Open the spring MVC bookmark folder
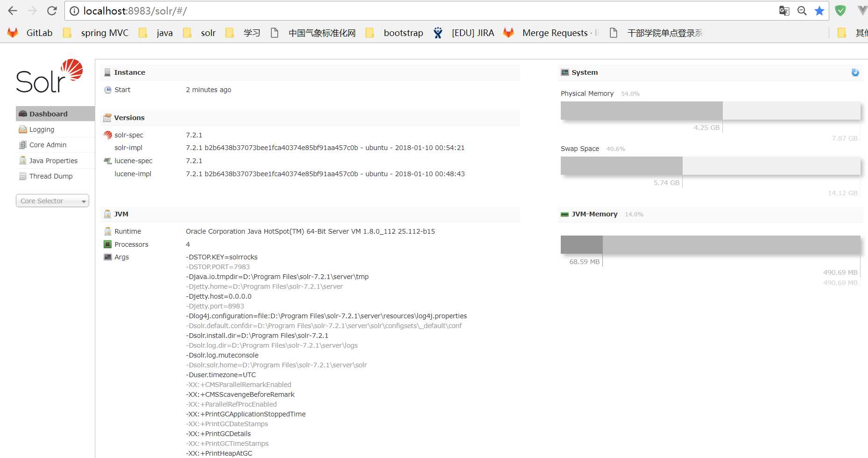The width and height of the screenshot is (868, 458). [96, 33]
